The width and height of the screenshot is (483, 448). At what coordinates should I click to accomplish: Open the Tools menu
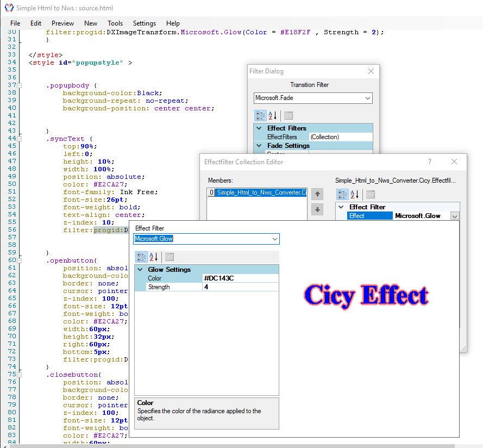click(115, 23)
